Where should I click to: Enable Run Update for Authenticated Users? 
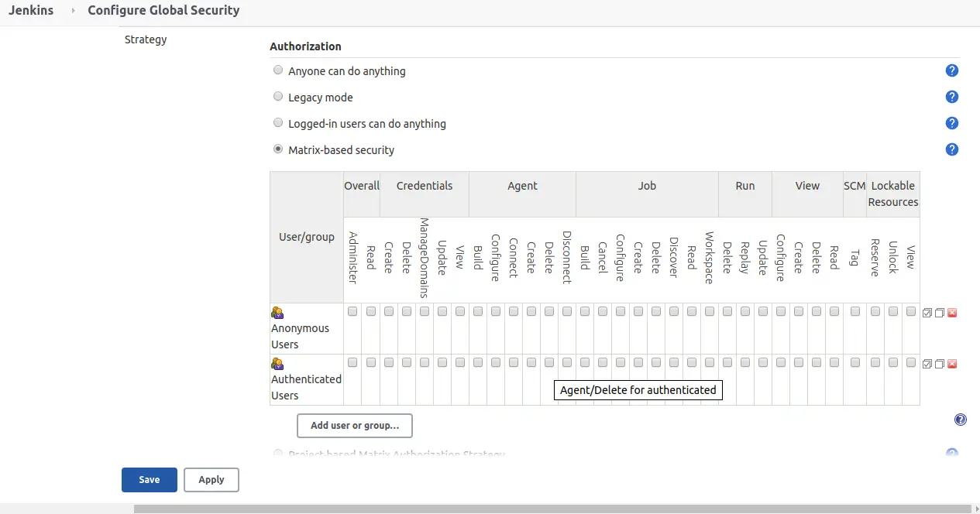(763, 362)
